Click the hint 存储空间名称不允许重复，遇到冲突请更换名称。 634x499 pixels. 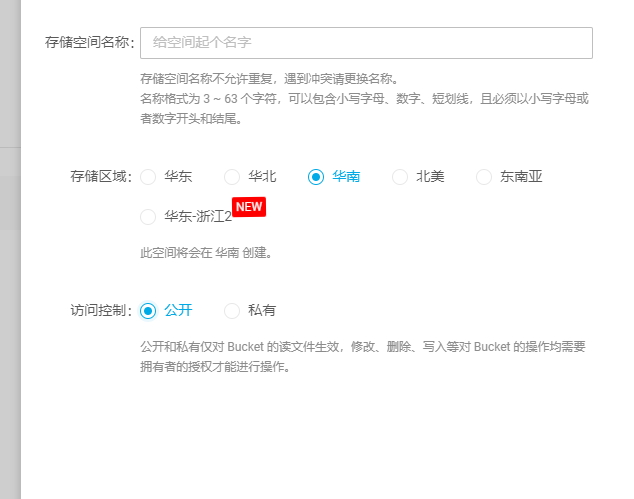(x=270, y=78)
